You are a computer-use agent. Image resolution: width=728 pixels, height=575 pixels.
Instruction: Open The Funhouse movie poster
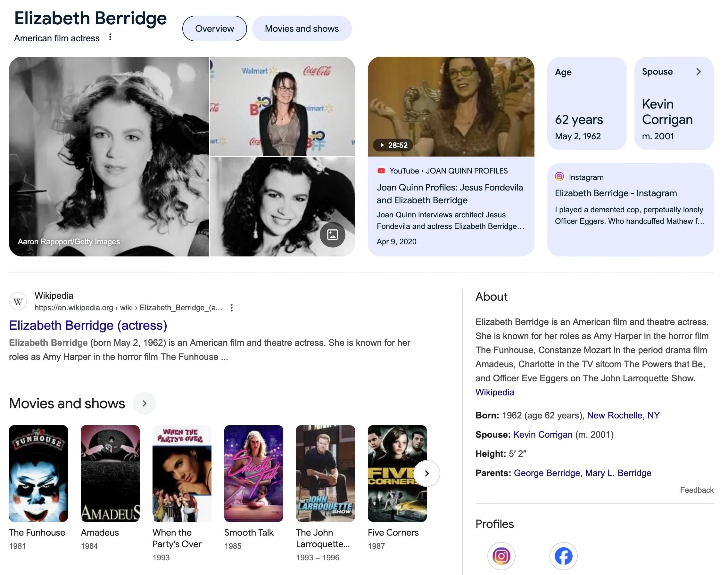[38, 473]
